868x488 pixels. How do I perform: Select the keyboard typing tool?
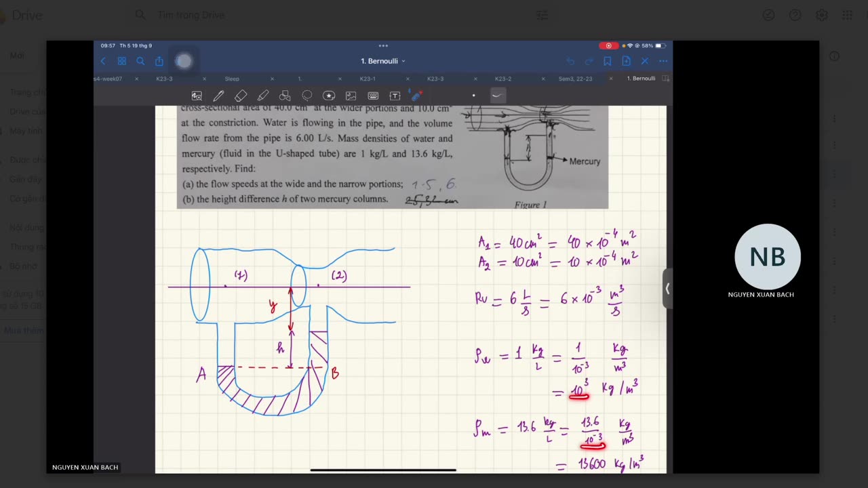point(373,96)
